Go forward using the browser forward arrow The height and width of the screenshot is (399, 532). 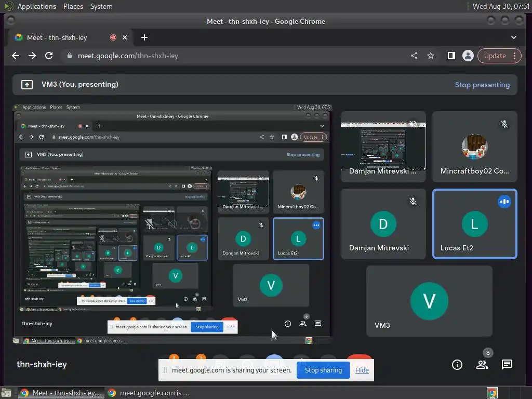(32, 56)
